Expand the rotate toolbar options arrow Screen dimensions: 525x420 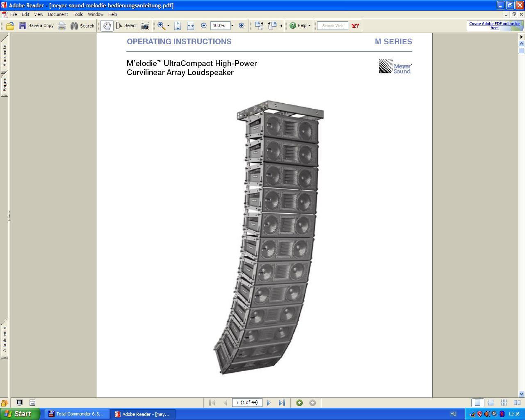click(281, 26)
